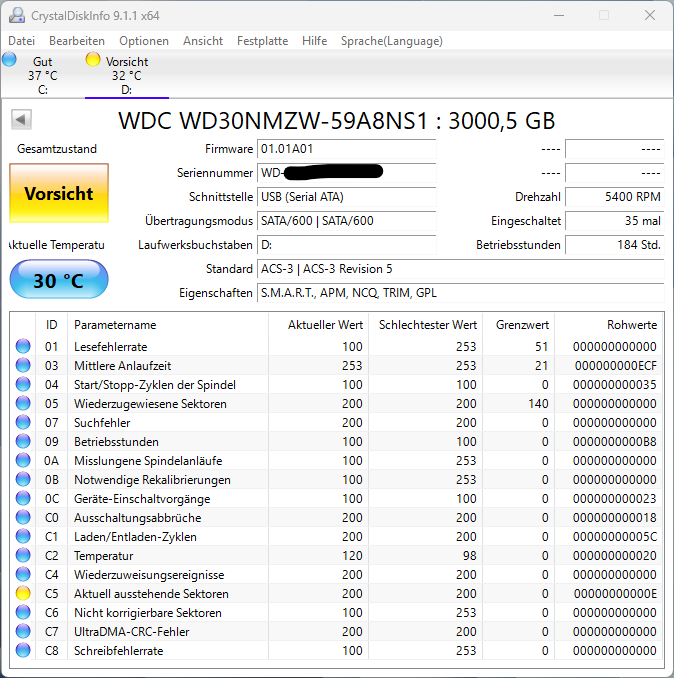The width and height of the screenshot is (674, 678).
Task: Click the Betriebsstunden value 184 Std.
Action: click(x=614, y=245)
